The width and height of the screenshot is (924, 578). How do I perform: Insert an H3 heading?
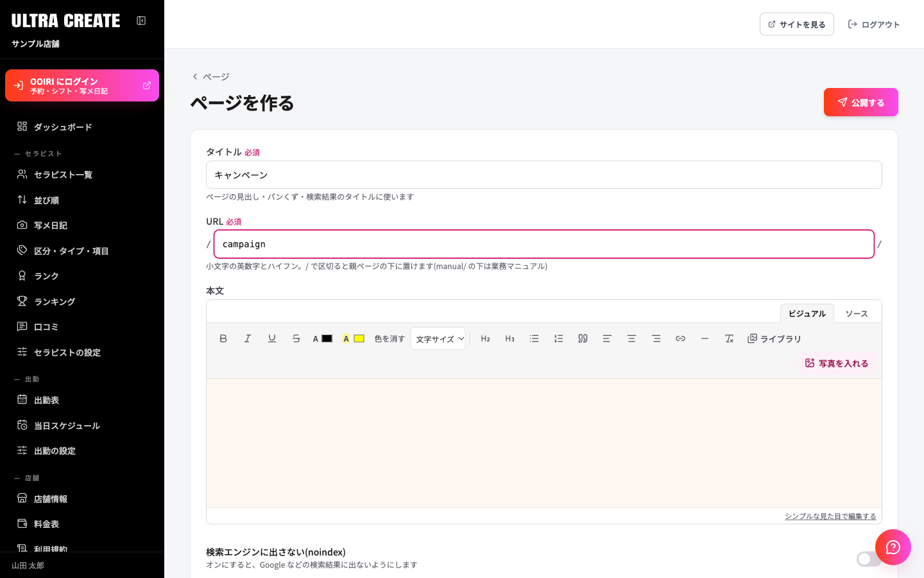[510, 338]
